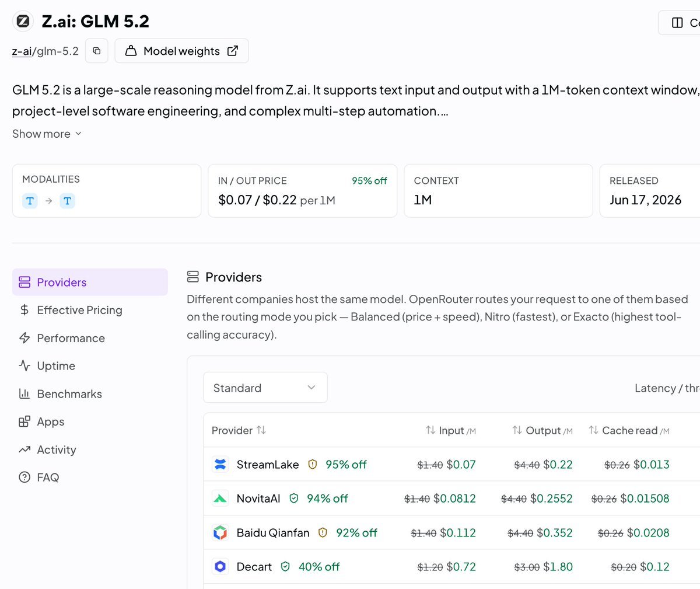Click StreamLake's 95% off discount label
Viewport: 700px width, 589px height.
[346, 465]
